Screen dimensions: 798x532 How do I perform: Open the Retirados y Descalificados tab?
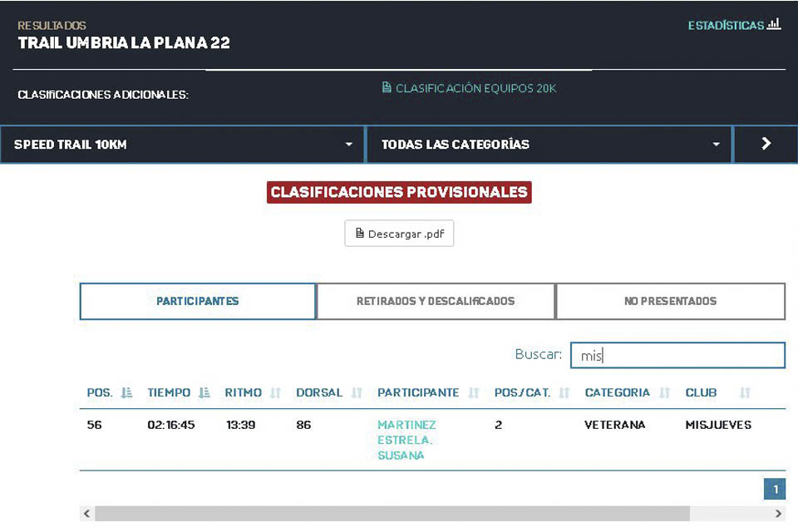click(x=436, y=302)
